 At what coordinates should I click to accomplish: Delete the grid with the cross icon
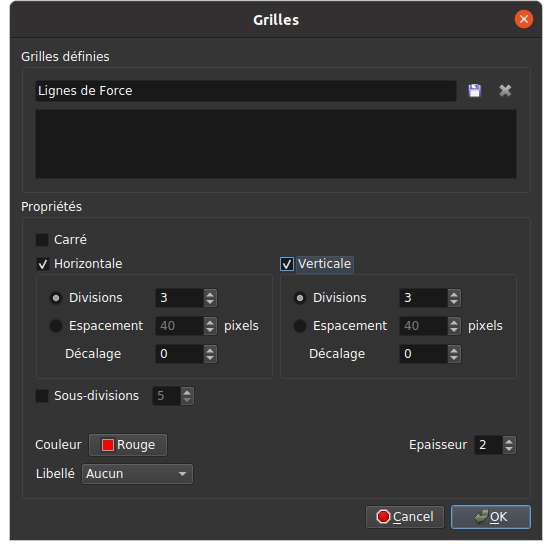tap(505, 91)
